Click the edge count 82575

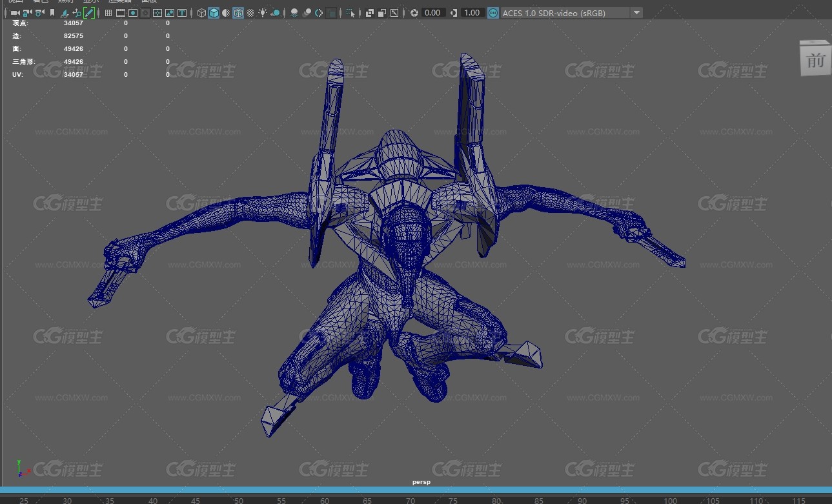[73, 36]
